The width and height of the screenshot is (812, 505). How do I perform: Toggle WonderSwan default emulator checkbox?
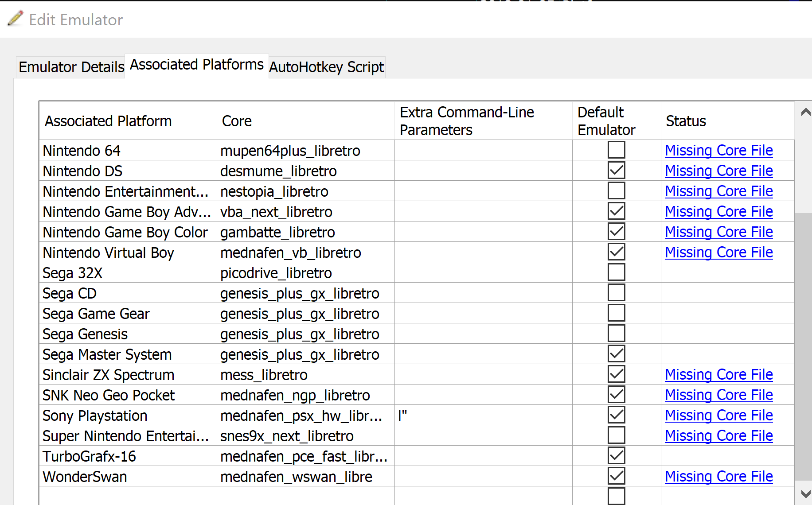(x=616, y=476)
